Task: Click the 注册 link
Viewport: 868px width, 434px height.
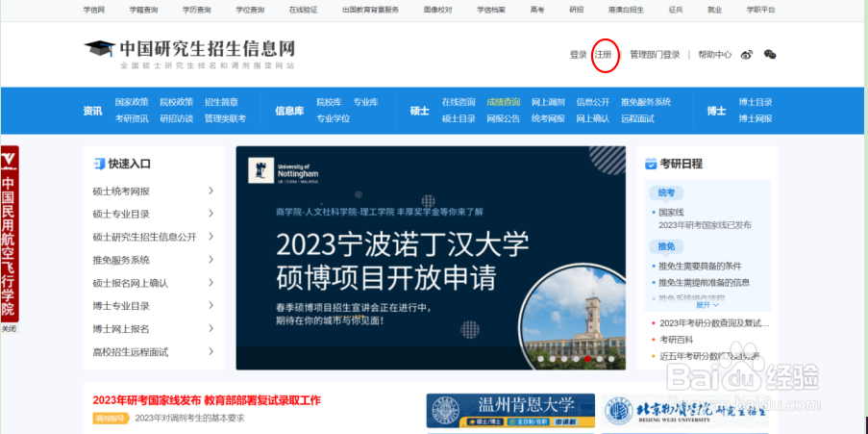Action: (604, 55)
